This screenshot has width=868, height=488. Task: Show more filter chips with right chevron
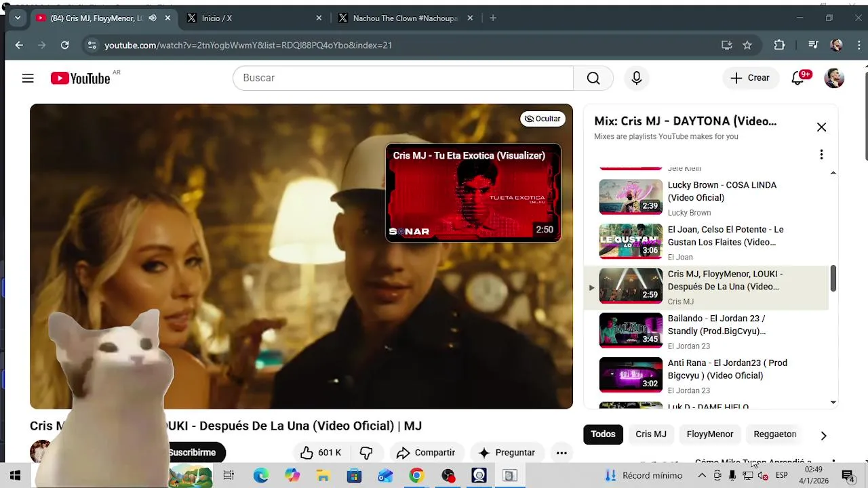(823, 435)
